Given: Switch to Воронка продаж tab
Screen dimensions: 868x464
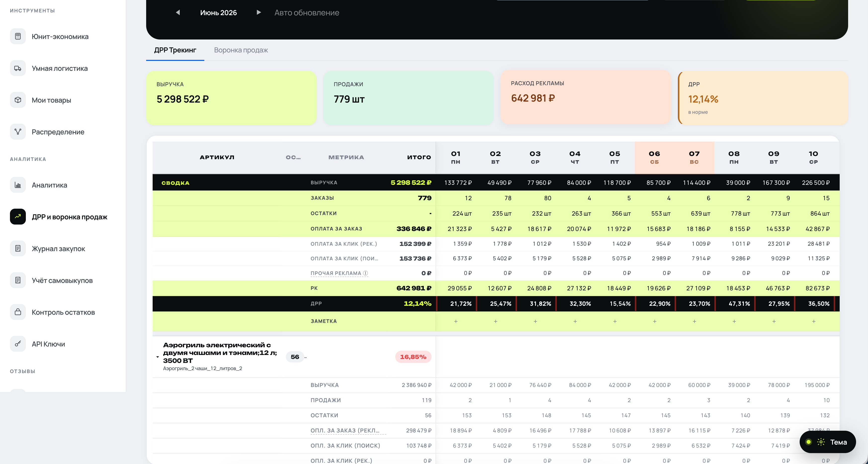Looking at the screenshot, I should [241, 50].
